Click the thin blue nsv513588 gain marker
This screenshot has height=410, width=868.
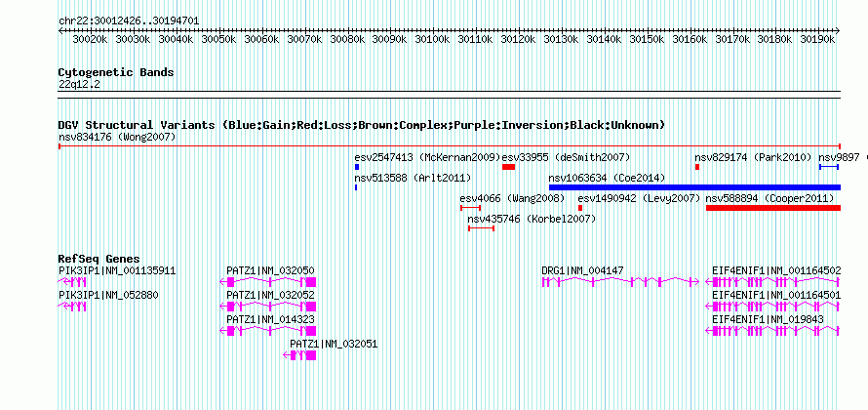(356, 187)
